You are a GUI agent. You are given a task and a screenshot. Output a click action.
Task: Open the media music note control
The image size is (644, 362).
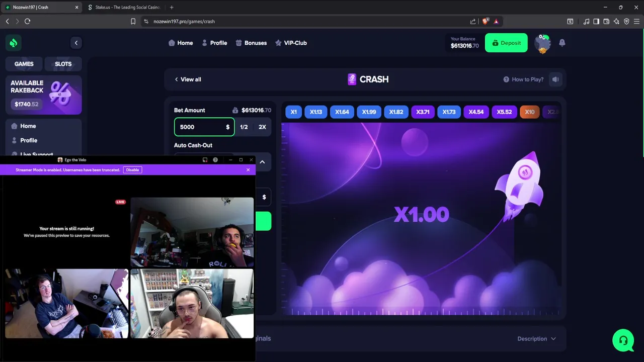pyautogui.click(x=586, y=22)
